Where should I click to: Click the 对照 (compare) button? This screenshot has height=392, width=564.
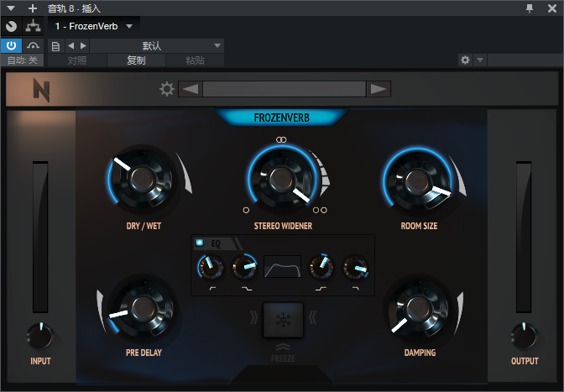77,60
